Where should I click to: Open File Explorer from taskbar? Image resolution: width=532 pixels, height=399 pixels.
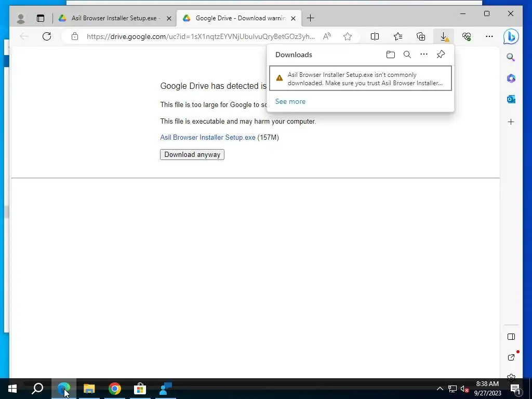coord(89,389)
